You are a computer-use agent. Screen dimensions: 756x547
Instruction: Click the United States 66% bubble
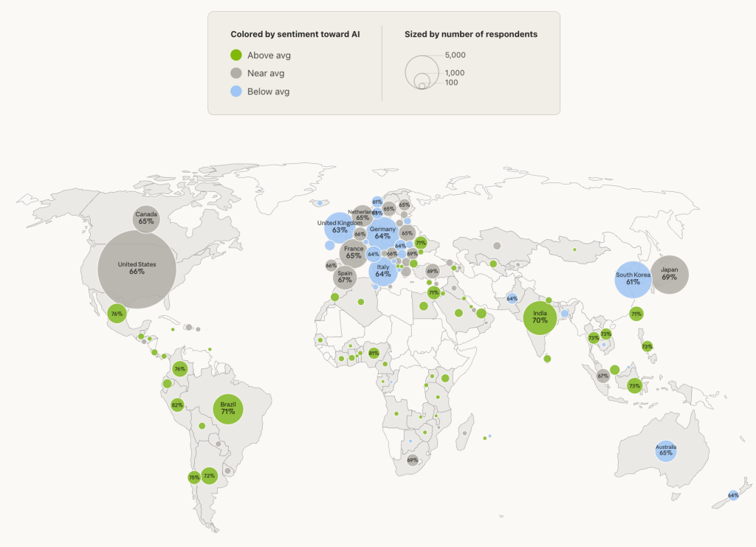tap(137, 269)
